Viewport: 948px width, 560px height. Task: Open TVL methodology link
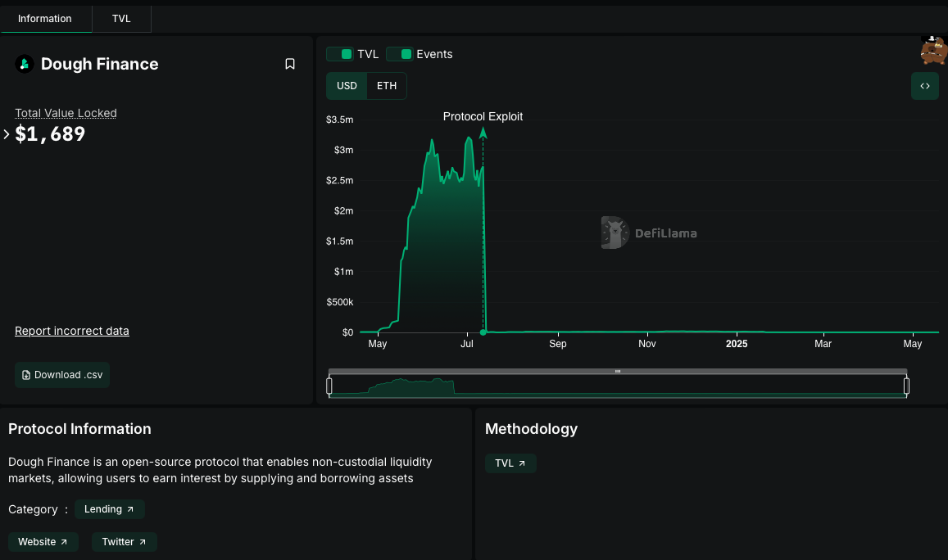[x=510, y=463]
